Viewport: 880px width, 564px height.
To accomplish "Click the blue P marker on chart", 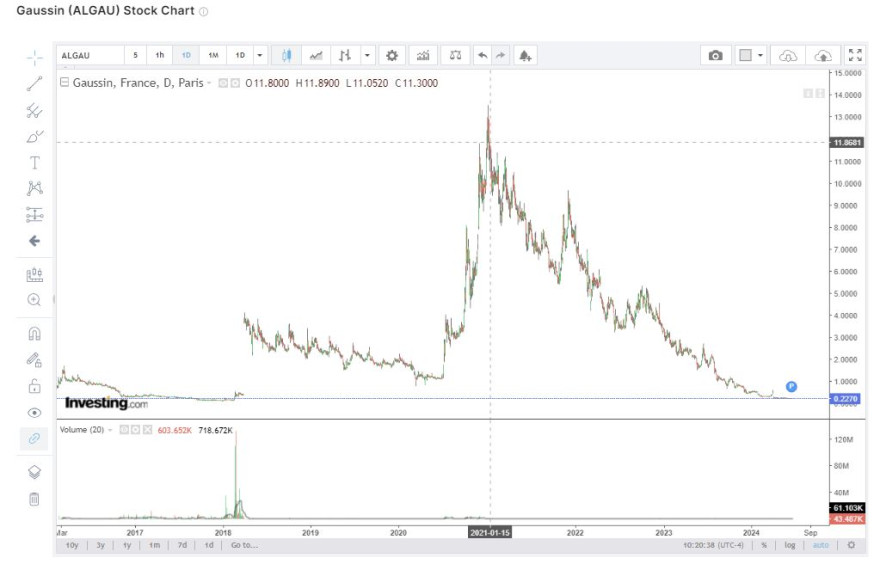I will click(x=791, y=386).
